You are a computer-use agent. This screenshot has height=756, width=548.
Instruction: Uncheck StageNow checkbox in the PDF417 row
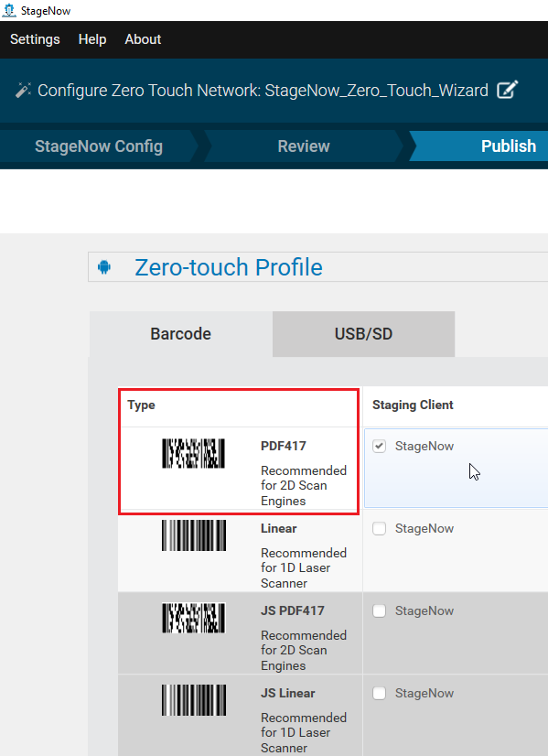tap(380, 446)
